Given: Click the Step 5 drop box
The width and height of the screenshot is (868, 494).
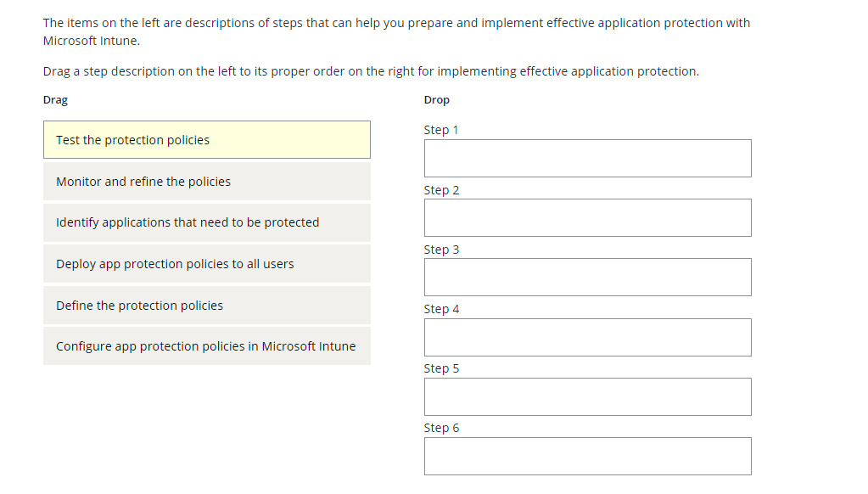Looking at the screenshot, I should [587, 396].
